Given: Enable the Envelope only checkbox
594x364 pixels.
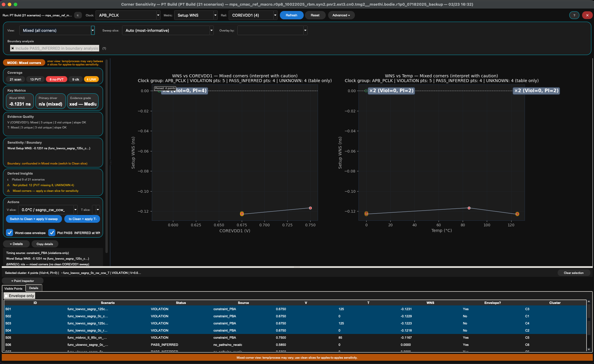Looking at the screenshot, I should [x=6, y=296].
